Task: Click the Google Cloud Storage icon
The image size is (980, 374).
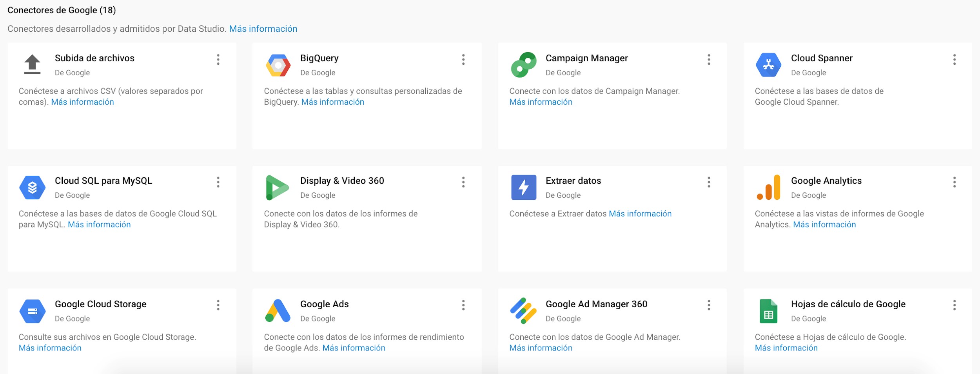Action: coord(32,311)
